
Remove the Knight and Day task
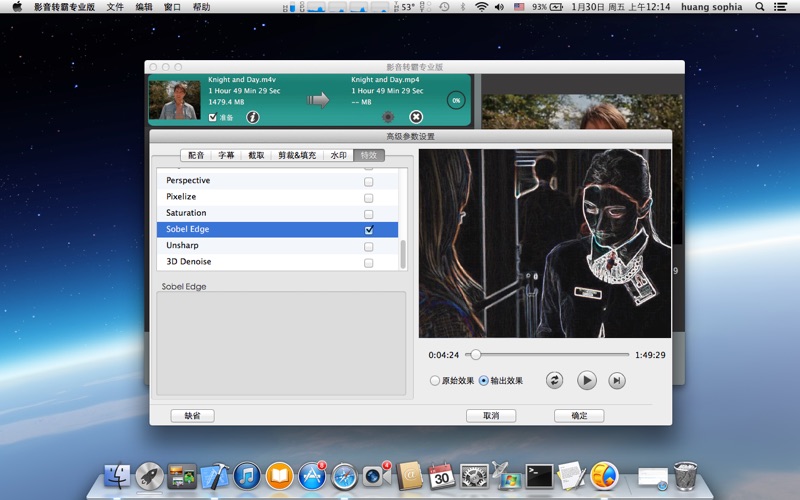click(416, 117)
